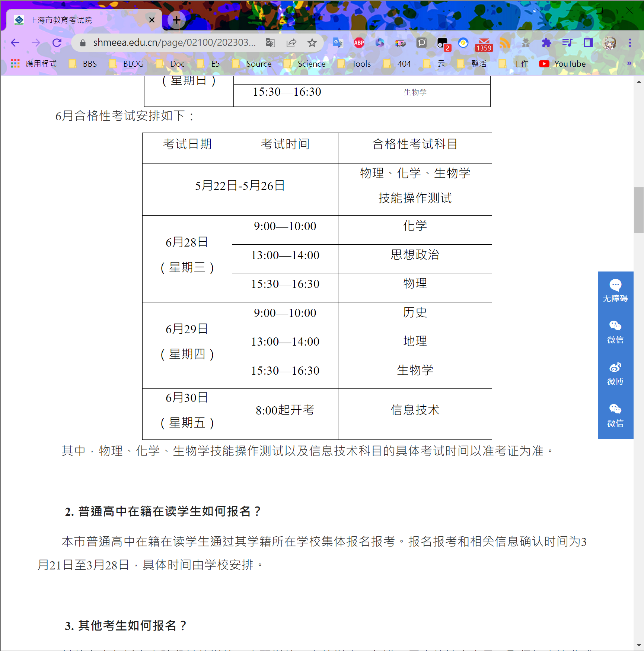This screenshot has width=644, height=651.
Task: Open the share page icon
Action: click(291, 43)
